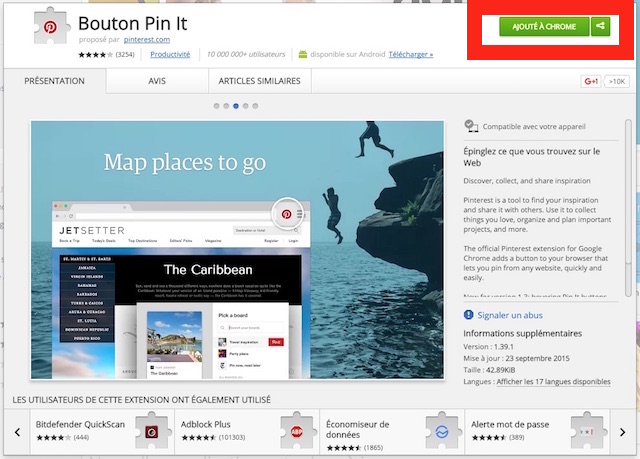Click the green share icon button
640x459 pixels.
(x=600, y=27)
